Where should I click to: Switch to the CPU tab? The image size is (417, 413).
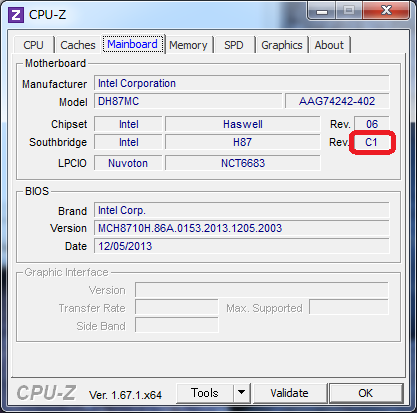(33, 45)
